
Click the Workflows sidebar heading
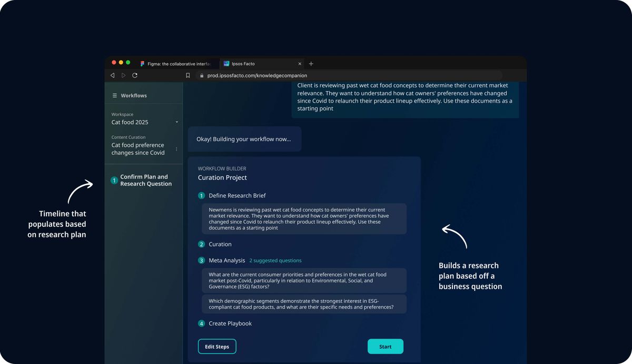[x=134, y=96]
